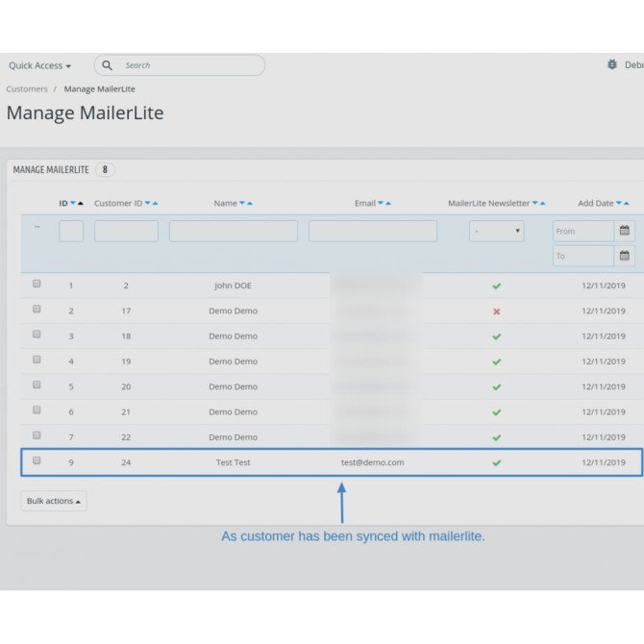
Task: Sort Name column descending arrow
Action: click(242, 204)
